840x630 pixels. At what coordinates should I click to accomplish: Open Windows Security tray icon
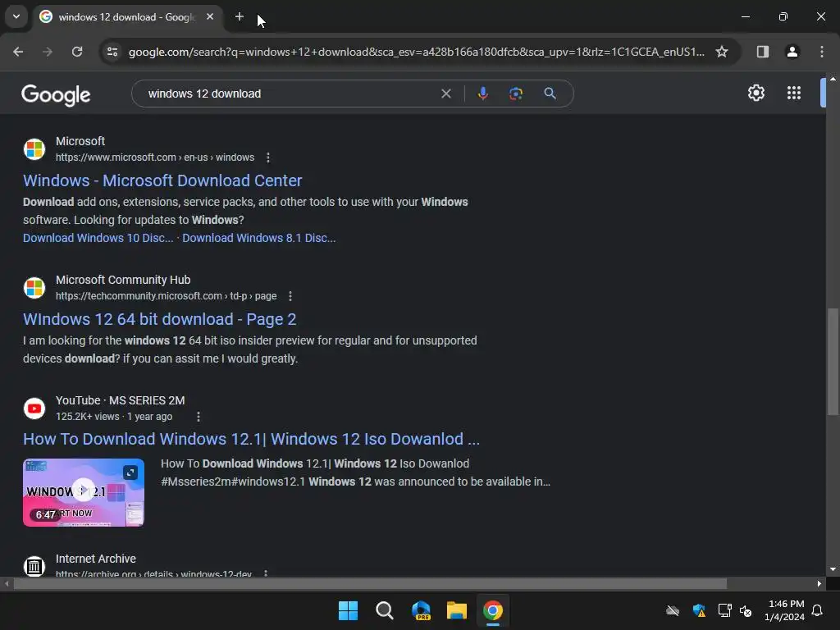699,610
